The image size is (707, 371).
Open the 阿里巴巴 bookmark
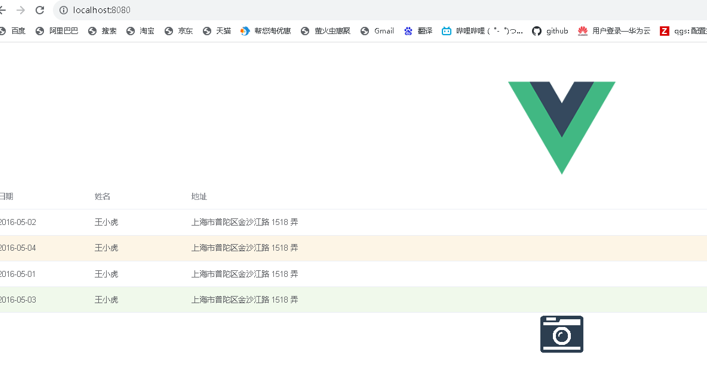pos(57,31)
